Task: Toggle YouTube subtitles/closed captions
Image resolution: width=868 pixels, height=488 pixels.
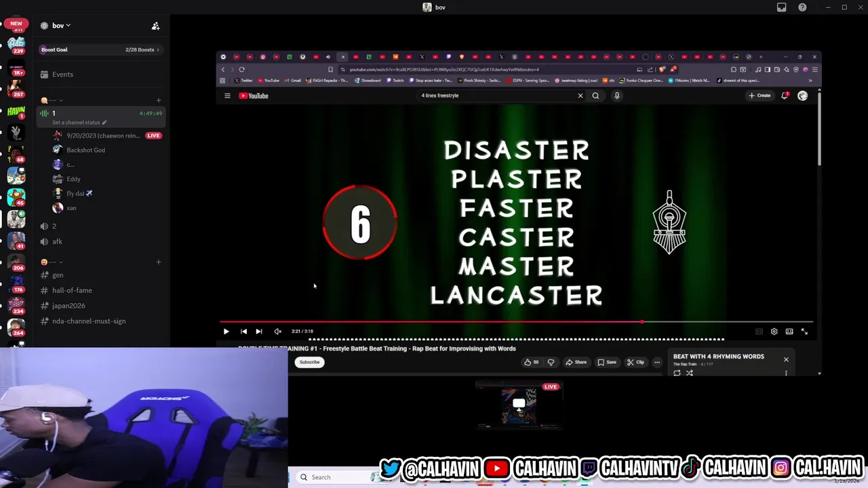Action: click(x=759, y=331)
